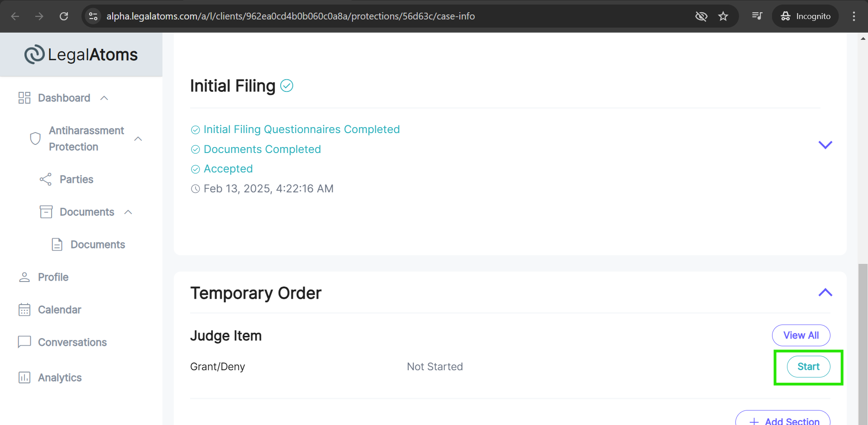
Task: Open site information icon in address bar
Action: (93, 16)
